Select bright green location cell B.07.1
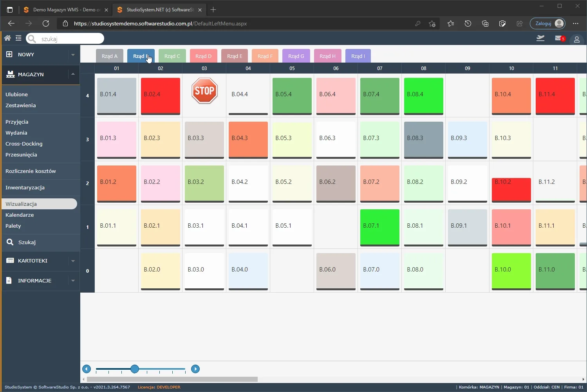This screenshot has width=587, height=392. click(380, 227)
